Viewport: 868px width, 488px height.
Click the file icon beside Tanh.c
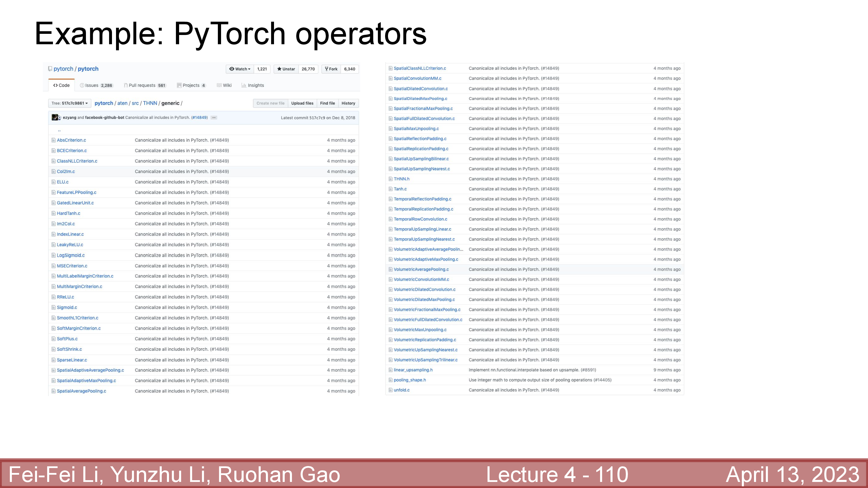click(x=391, y=189)
